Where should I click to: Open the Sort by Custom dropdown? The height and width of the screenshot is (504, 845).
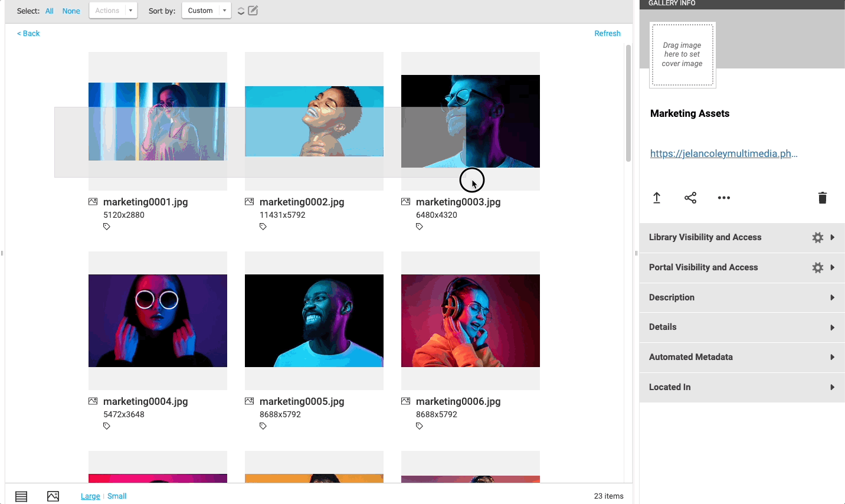[206, 11]
